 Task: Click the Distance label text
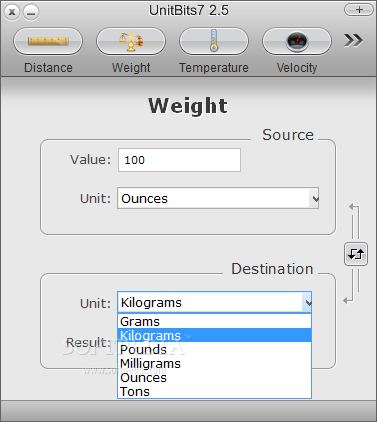(48, 68)
